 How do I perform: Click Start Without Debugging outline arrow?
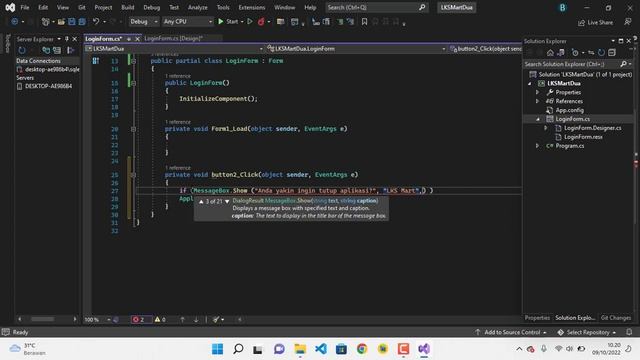pyautogui.click(x=250, y=22)
